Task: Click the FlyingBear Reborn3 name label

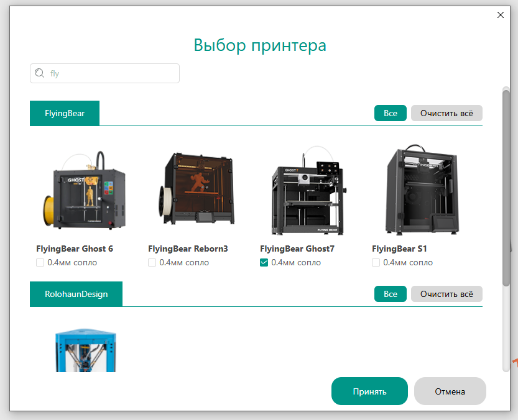Action: tap(188, 249)
